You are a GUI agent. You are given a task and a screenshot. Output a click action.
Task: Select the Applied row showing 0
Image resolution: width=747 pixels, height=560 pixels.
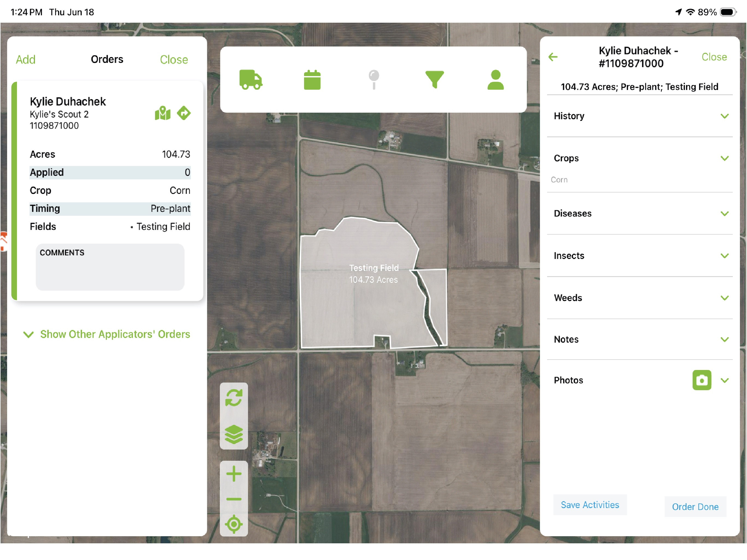110,173
